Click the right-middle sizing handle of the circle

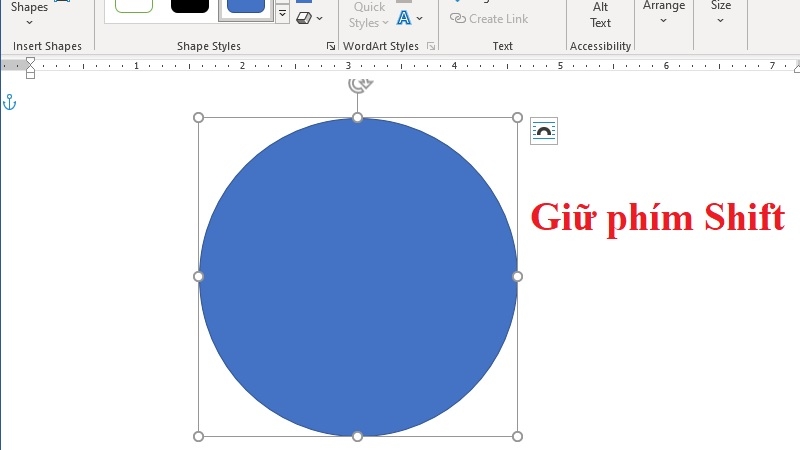click(x=517, y=277)
